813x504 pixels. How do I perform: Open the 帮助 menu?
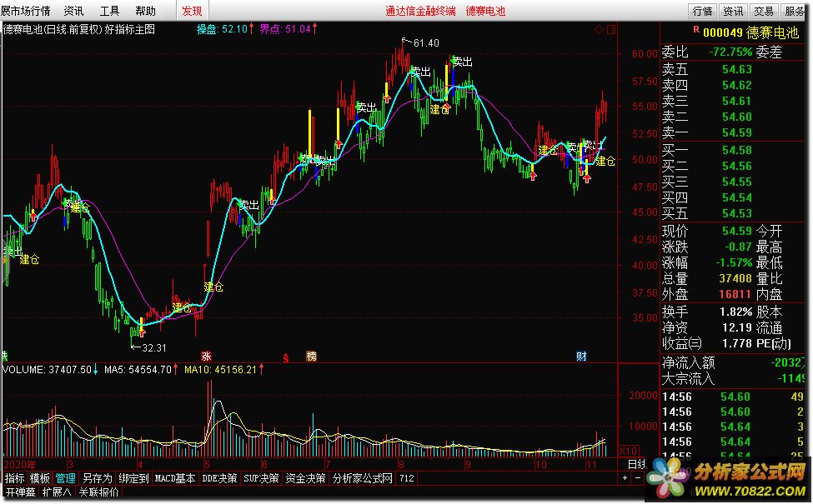145,11
